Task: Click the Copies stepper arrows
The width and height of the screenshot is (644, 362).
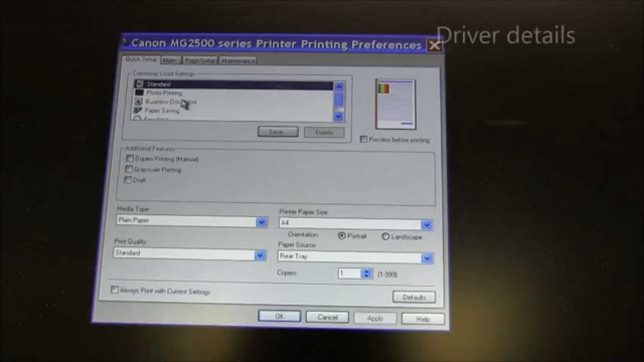Action: [x=367, y=274]
